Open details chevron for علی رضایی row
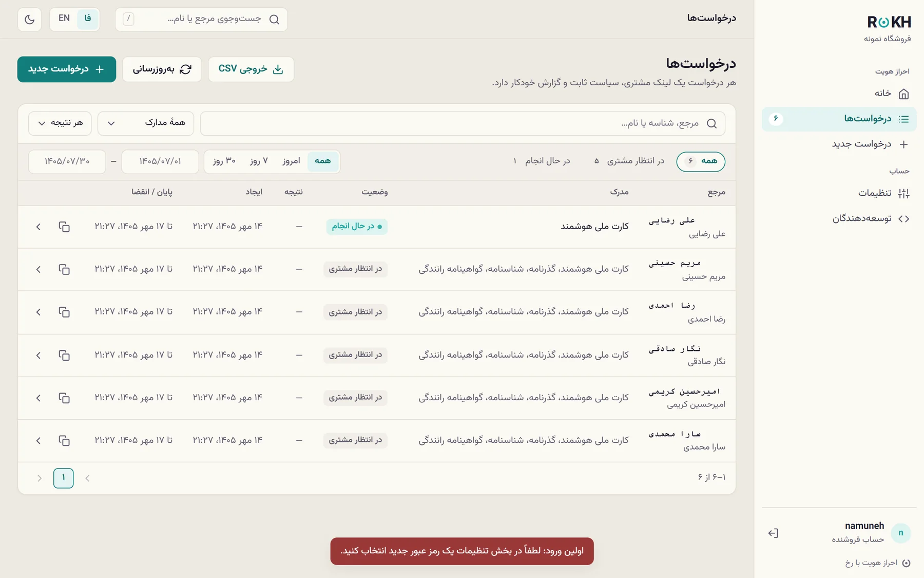Image resolution: width=924 pixels, height=578 pixels. 38,227
